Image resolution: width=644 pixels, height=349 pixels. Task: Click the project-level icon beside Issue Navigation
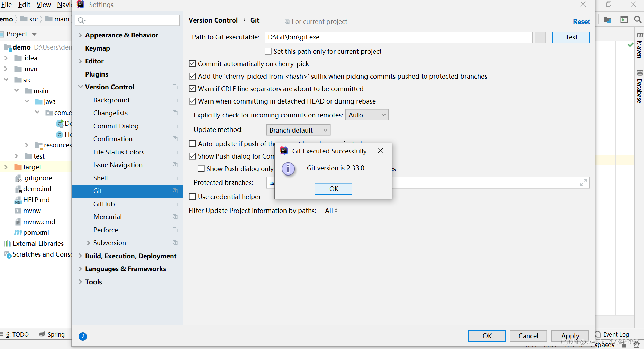click(x=175, y=165)
